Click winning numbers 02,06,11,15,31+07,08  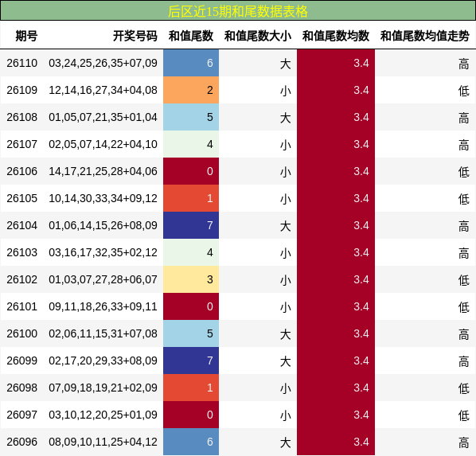coord(103,333)
